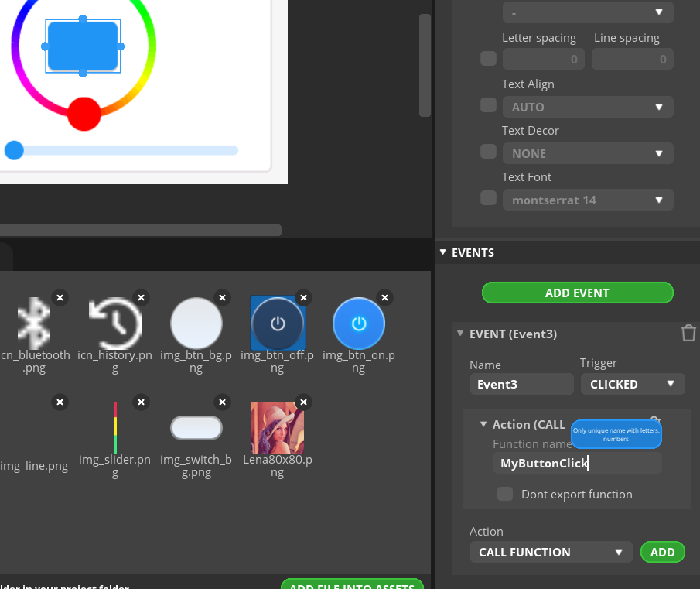This screenshot has height=589, width=700.
Task: Click the MyButtonClick function name field
Action: pyautogui.click(x=577, y=463)
